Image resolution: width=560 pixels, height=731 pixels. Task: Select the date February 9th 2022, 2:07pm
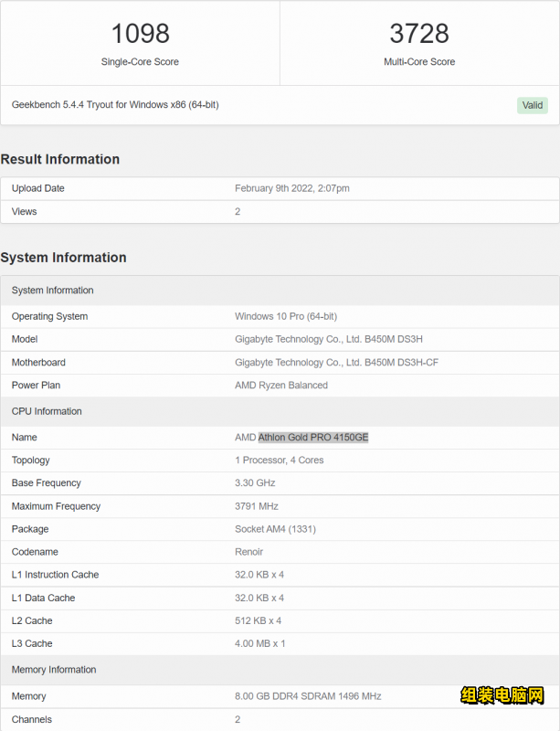(292, 188)
